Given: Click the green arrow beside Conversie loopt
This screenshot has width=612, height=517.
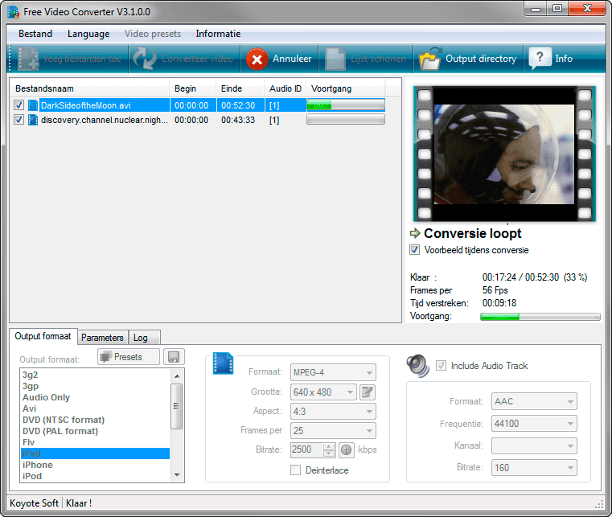Looking at the screenshot, I should click(415, 233).
